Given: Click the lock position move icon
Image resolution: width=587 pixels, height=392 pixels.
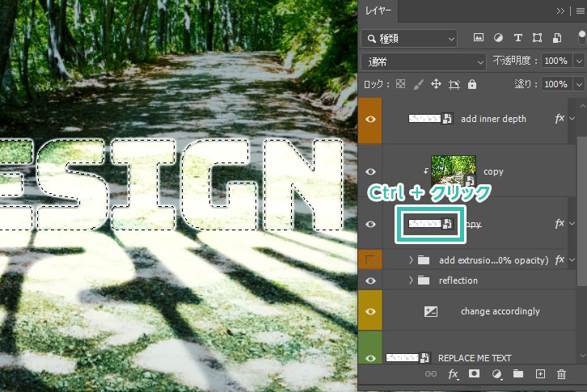Looking at the screenshot, I should click(x=436, y=84).
